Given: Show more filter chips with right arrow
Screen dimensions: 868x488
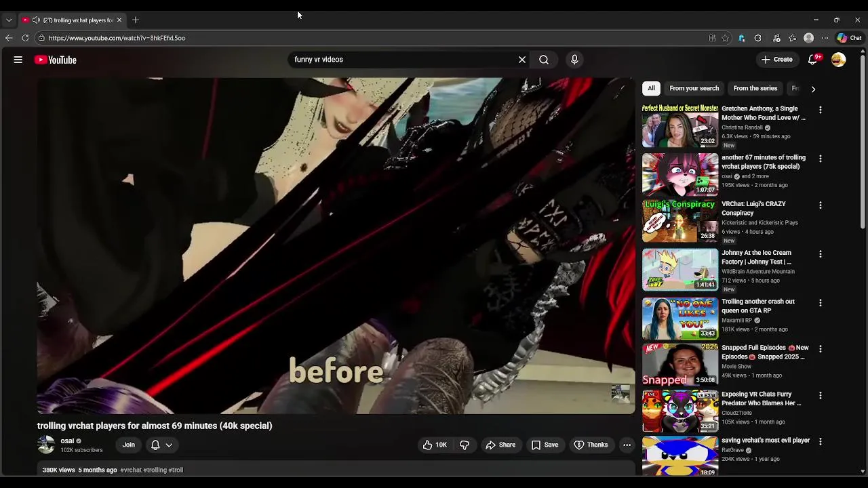Looking at the screenshot, I should [x=813, y=88].
